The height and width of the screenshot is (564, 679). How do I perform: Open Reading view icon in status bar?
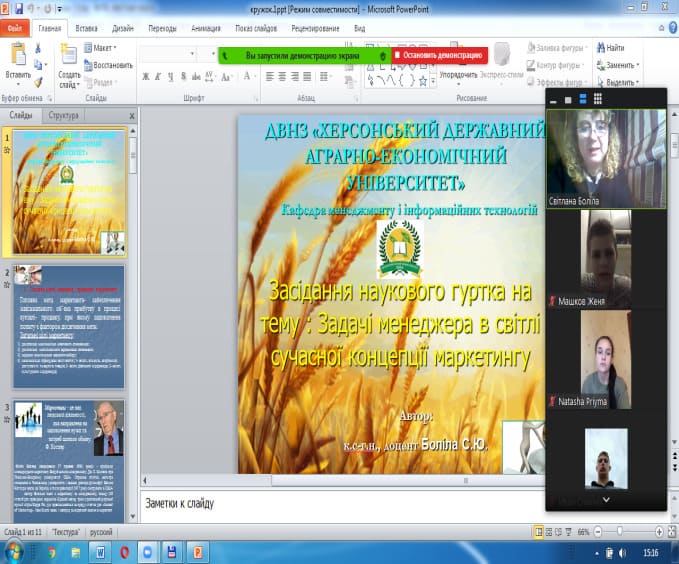[559, 532]
